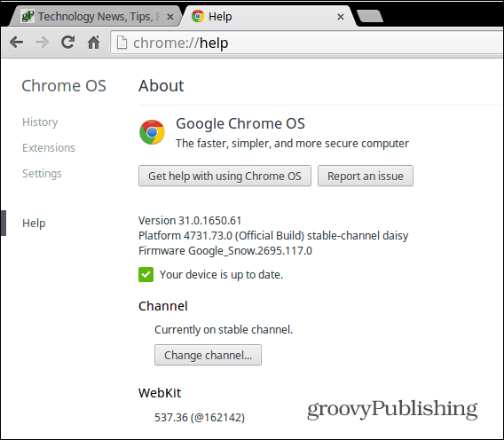
Task: Click the browser back arrow
Action: [16, 42]
